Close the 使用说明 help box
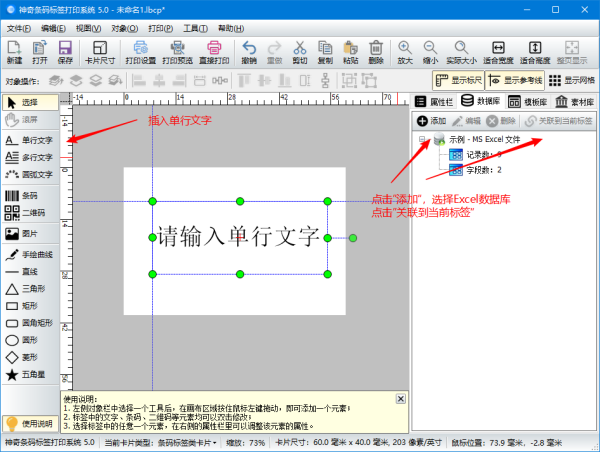This screenshot has height=452, width=600. (x=401, y=398)
